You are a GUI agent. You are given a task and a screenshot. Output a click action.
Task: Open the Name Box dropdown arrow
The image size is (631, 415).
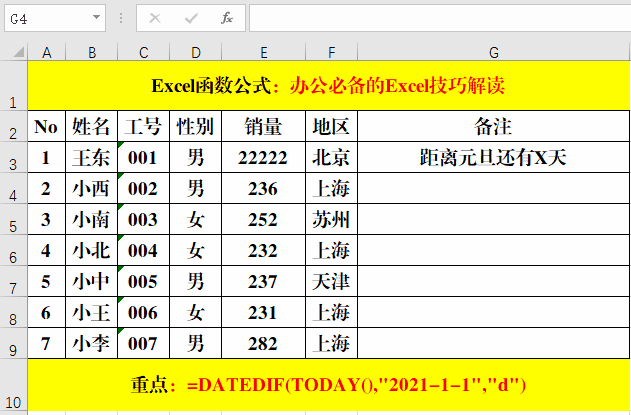(96, 17)
